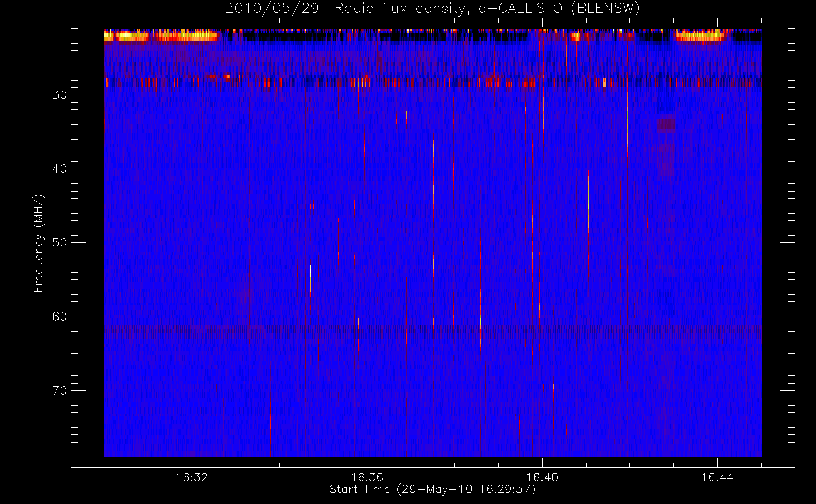Image resolution: width=816 pixels, height=504 pixels.
Task: Click the 16:40 time tick label
Action: click(x=542, y=477)
